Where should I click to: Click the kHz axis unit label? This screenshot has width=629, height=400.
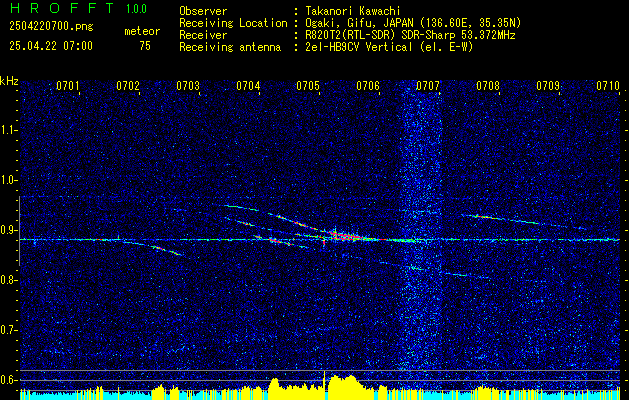point(9,81)
